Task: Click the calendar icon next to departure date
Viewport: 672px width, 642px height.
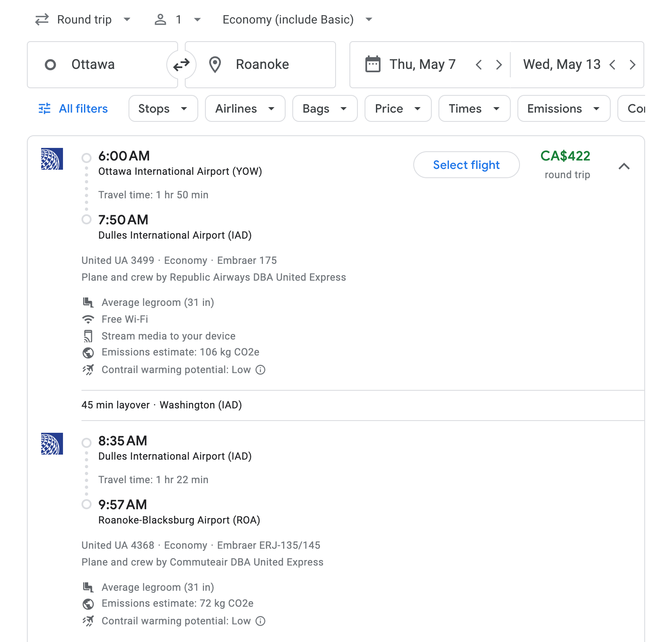Action: click(372, 64)
